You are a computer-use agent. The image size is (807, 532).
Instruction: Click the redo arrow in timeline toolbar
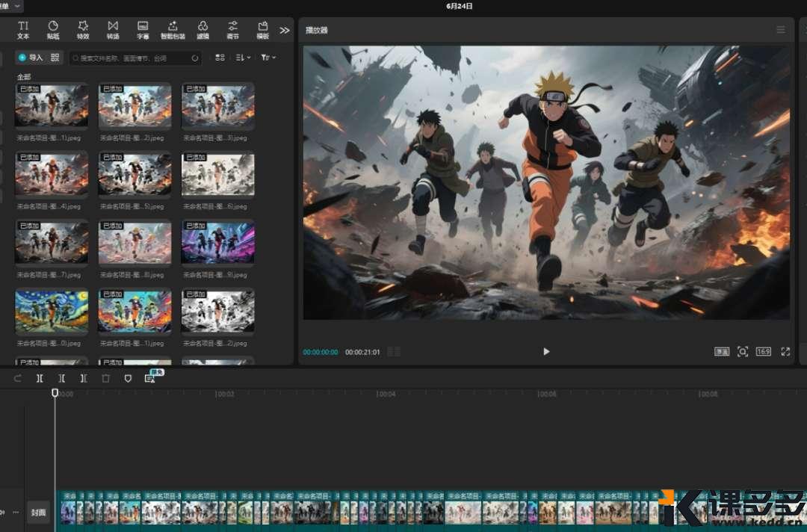pyautogui.click(x=17, y=379)
